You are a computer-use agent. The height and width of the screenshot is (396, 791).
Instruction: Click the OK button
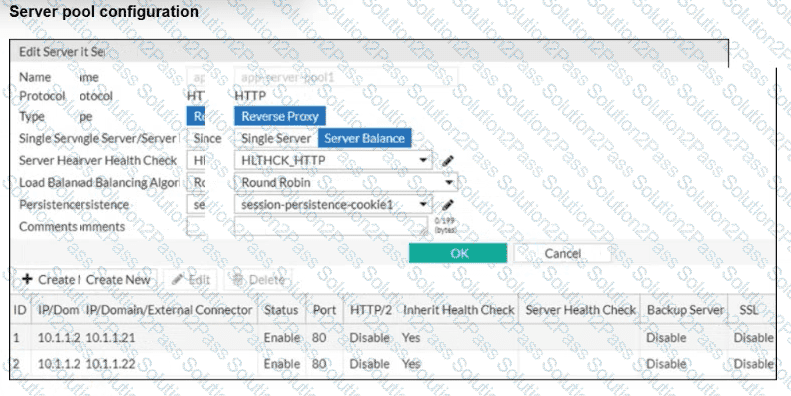(458, 253)
